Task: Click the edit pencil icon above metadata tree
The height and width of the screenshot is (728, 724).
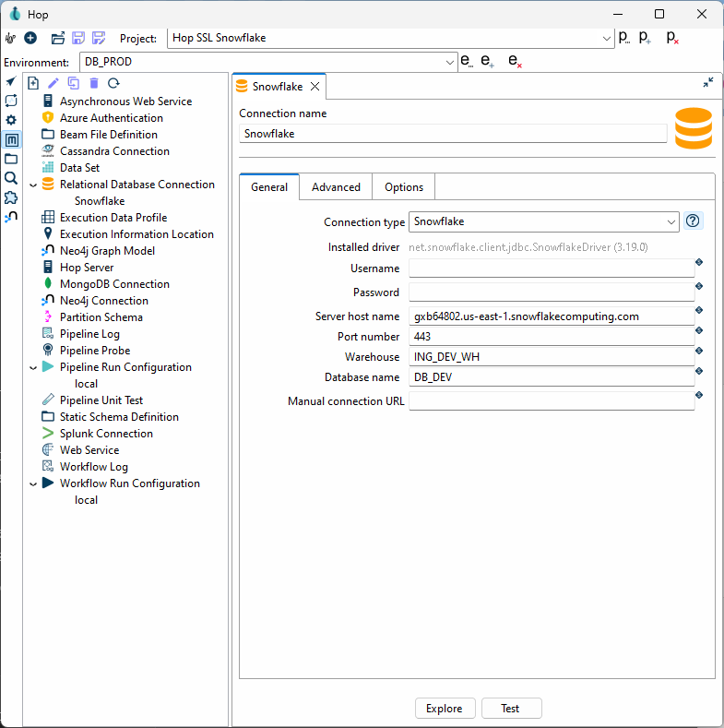Action: 53,83
